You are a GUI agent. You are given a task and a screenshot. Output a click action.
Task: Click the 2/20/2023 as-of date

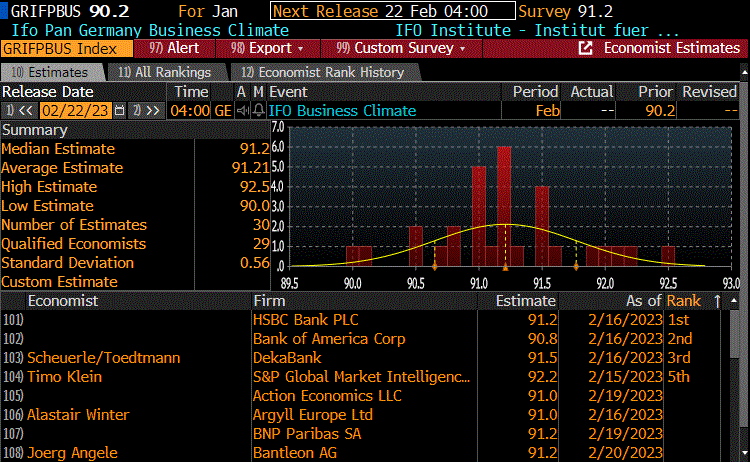(x=625, y=452)
